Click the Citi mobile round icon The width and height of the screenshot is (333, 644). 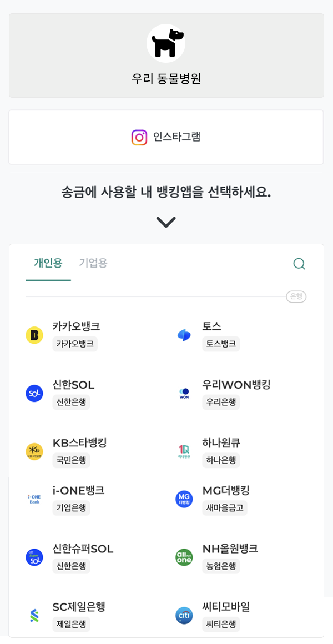184,615
